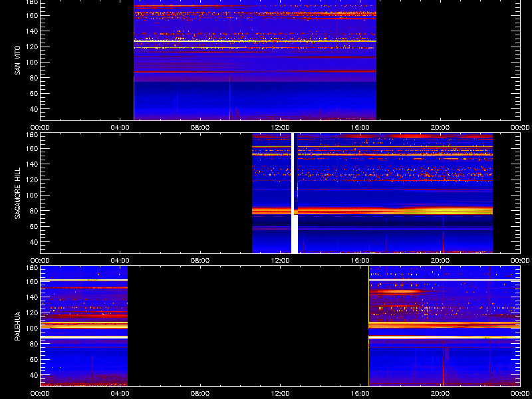This screenshot has height=399, width=532.
Task: Select the 80 tick label on Sagamore Hill axis
Action: [33, 211]
